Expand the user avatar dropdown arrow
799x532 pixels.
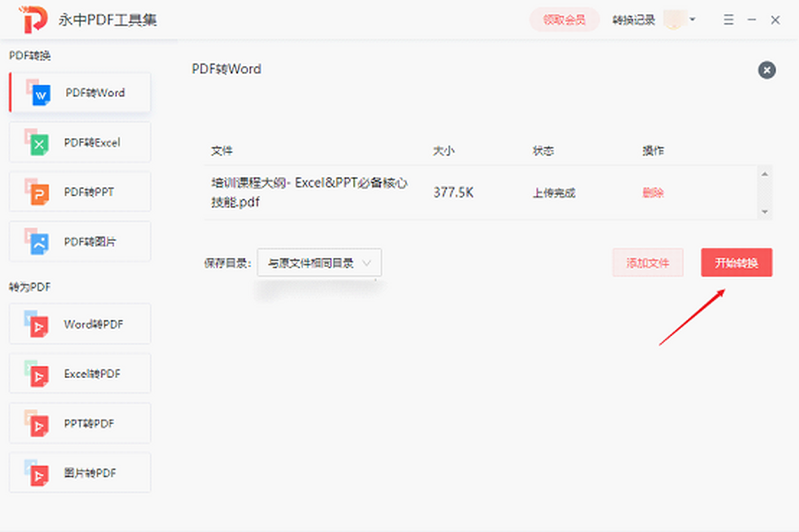click(692, 19)
